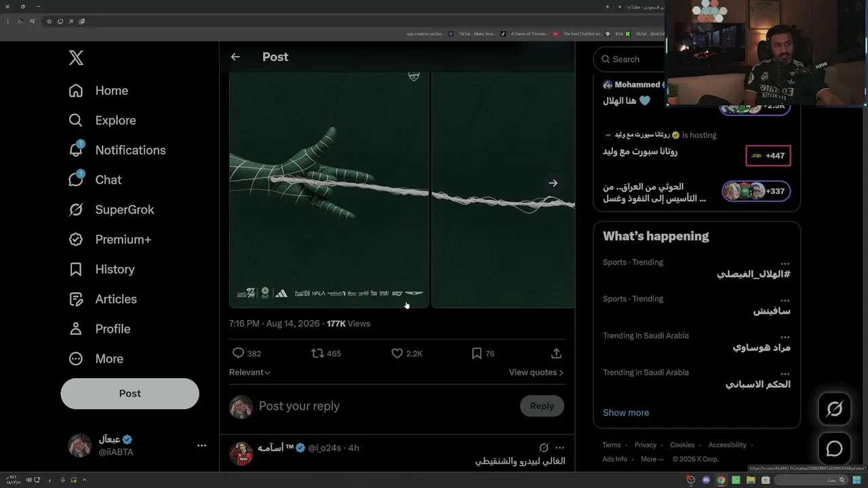The height and width of the screenshot is (488, 868).
Task: Open the Premium+ badge icon
Action: coord(76,240)
